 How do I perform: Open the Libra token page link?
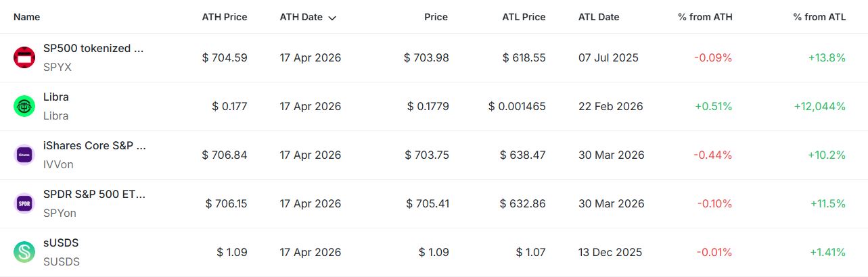pyautogui.click(x=56, y=97)
